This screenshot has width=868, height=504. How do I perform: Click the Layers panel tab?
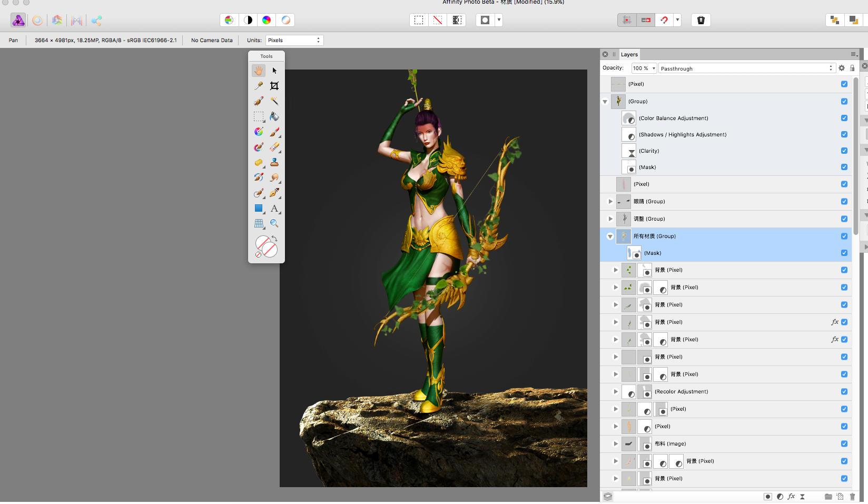click(629, 54)
